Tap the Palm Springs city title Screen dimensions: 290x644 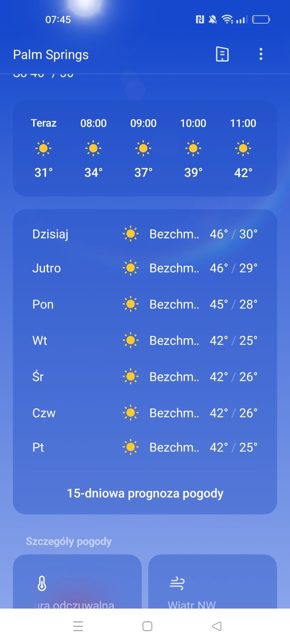[x=51, y=55]
